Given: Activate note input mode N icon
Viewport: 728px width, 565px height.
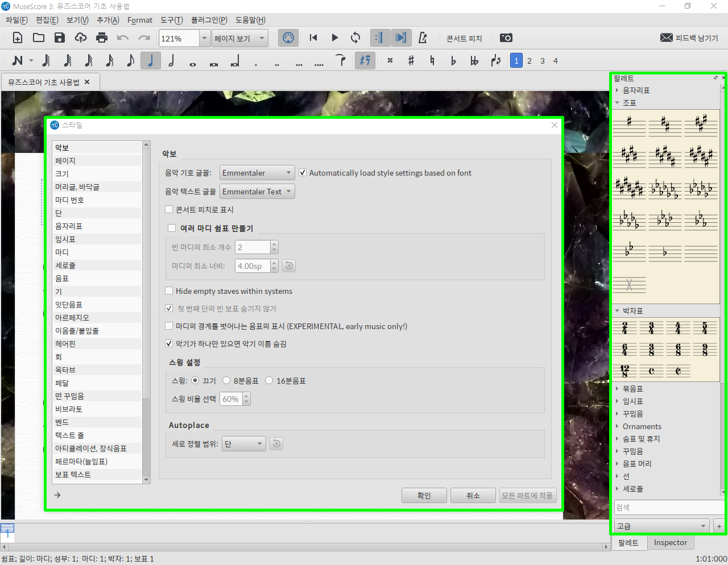Looking at the screenshot, I should (x=18, y=60).
